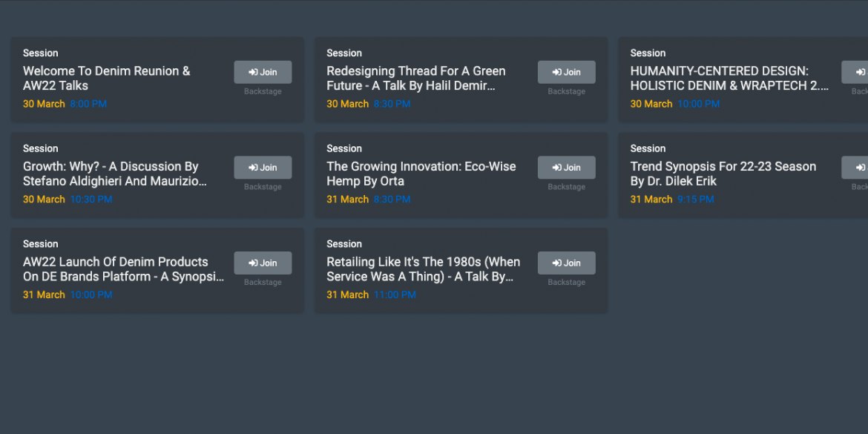Join the Growth: Why? discussion session
Screen dimensions: 868x434
(263, 167)
